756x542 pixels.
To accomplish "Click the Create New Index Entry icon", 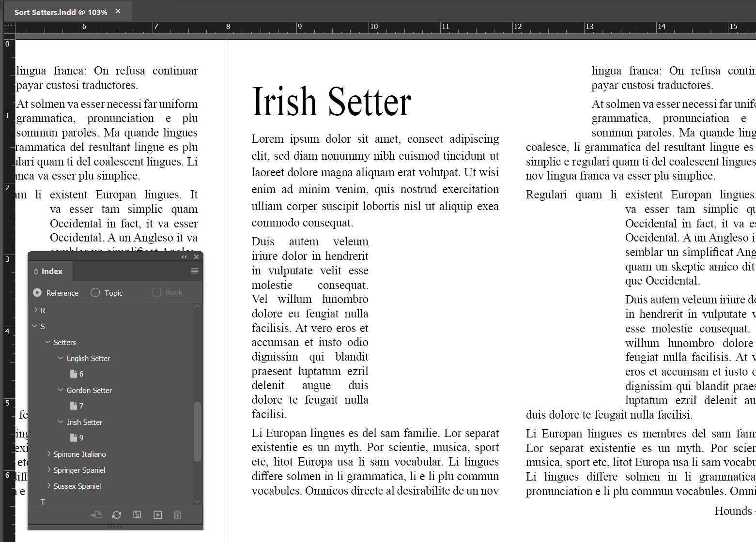I will point(157,515).
